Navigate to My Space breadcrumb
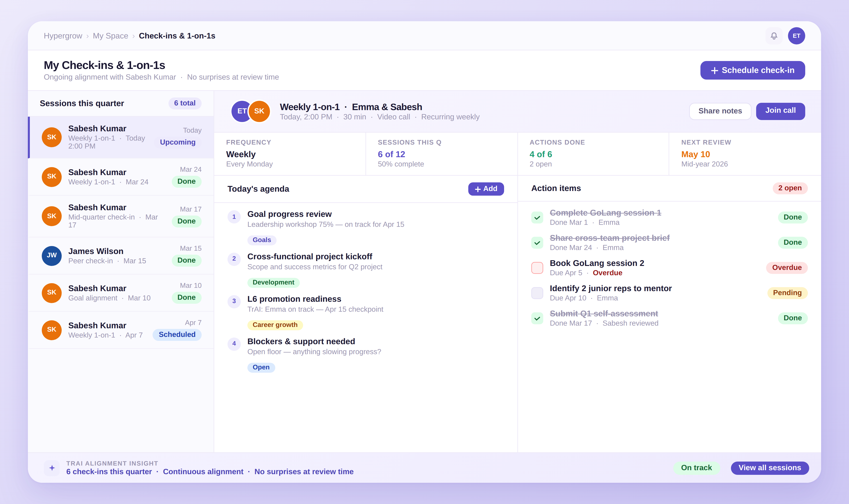 110,36
